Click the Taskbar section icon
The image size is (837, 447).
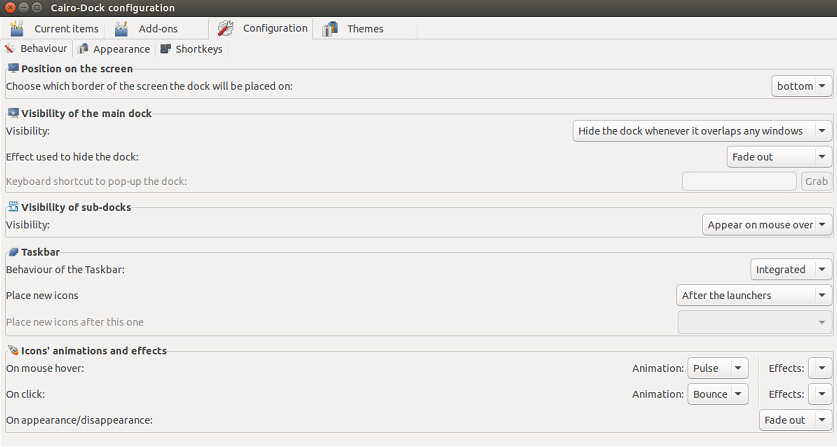pos(13,252)
